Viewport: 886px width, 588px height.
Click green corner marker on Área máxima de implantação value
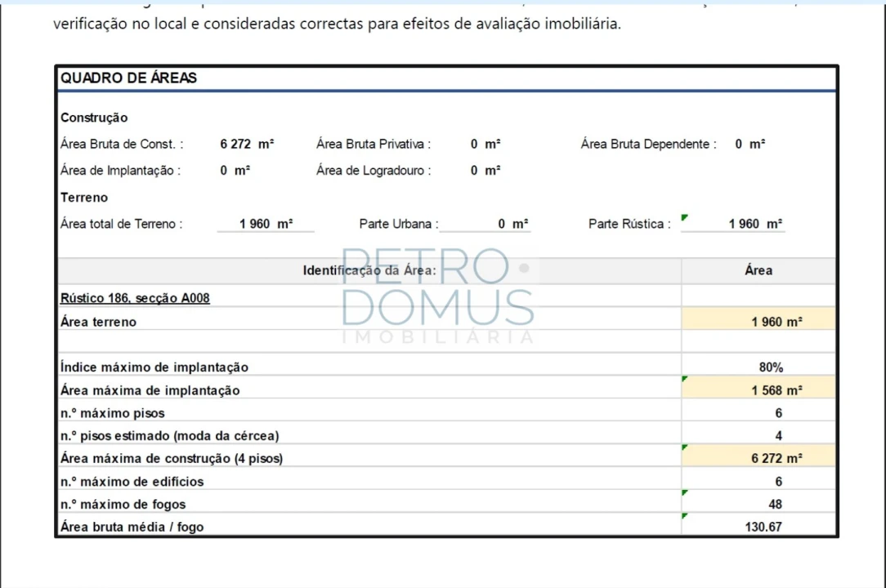click(x=684, y=379)
